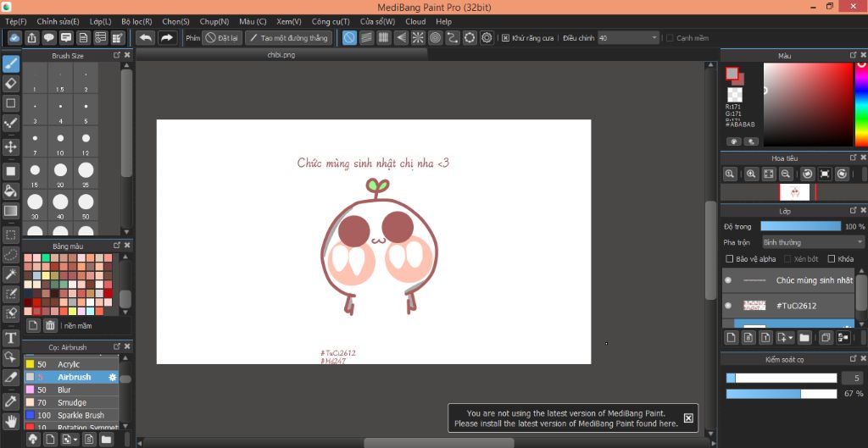The height and width of the screenshot is (448, 868).
Task: Open the Điều chỉnh 40 dropdown
Action: pos(628,38)
